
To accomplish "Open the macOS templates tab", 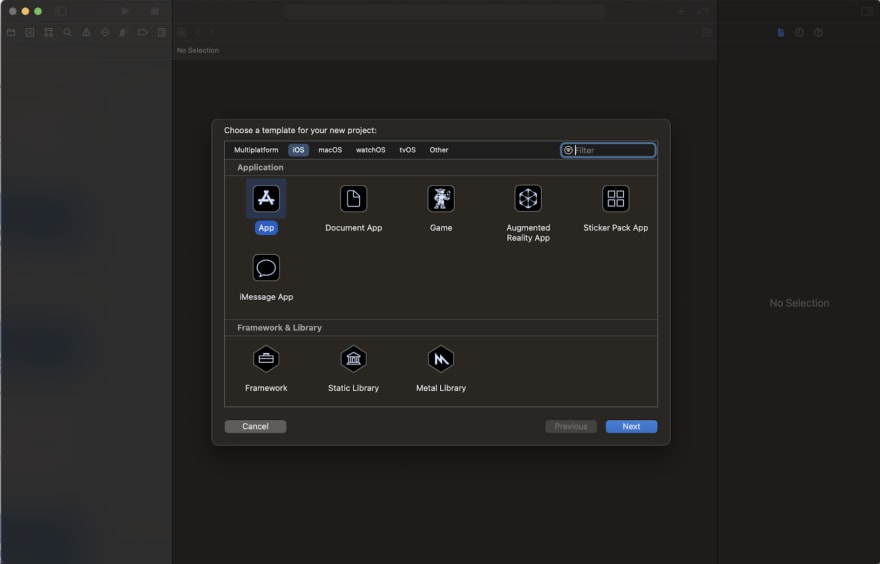I will pos(330,150).
